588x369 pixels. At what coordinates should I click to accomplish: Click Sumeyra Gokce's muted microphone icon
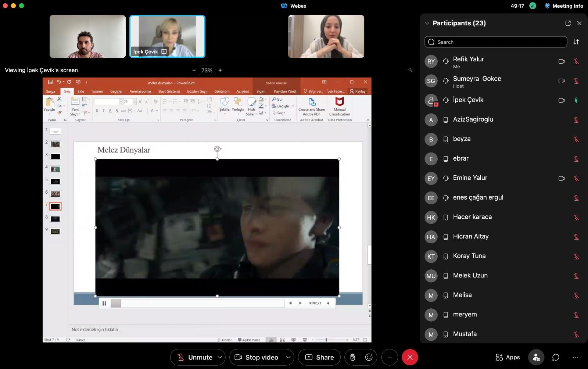click(x=576, y=81)
